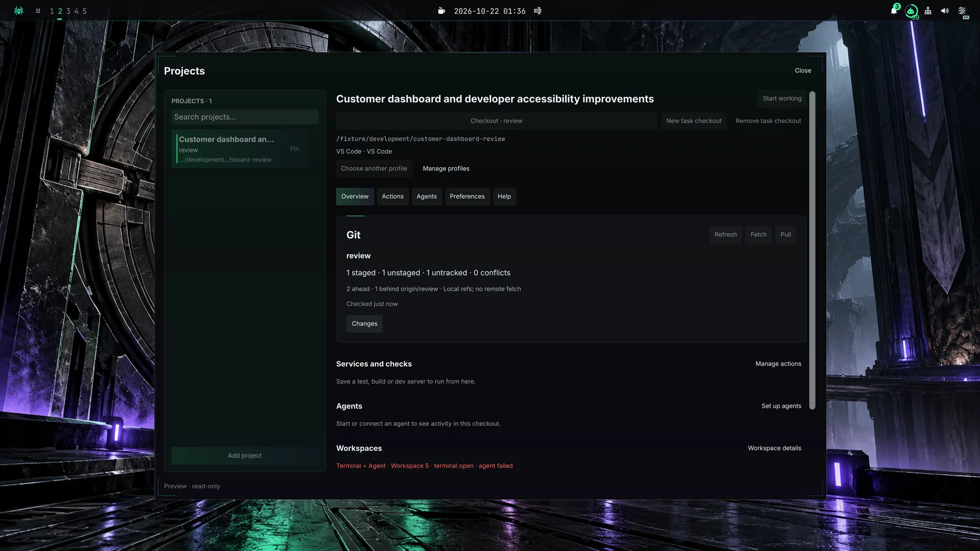The height and width of the screenshot is (551, 980).
Task: Switch to workspace 1
Action: 52,11
